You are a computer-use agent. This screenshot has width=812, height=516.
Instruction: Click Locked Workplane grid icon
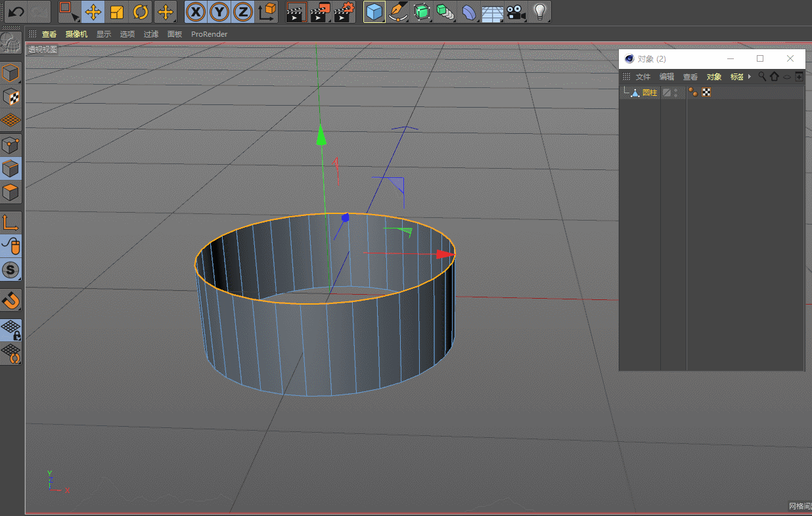(x=11, y=330)
